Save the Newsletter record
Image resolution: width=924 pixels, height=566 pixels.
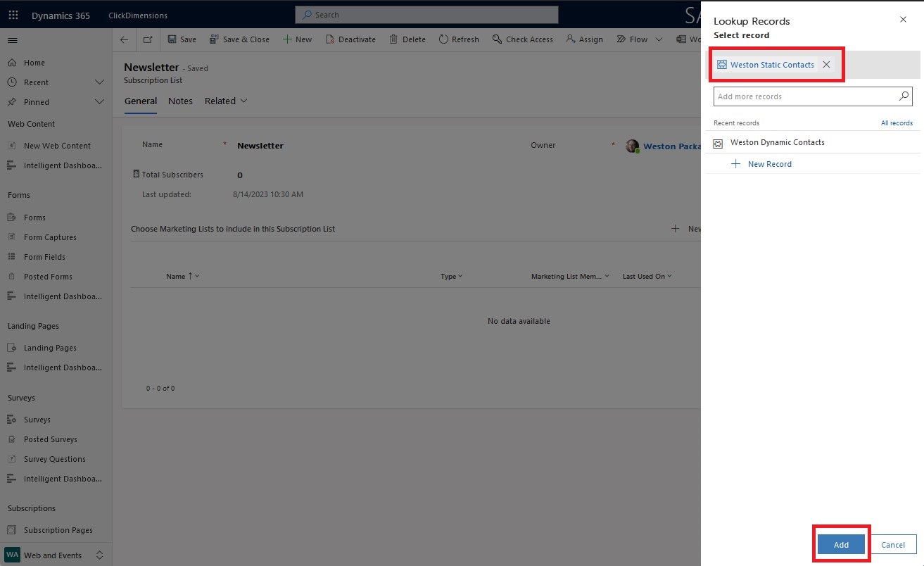pyautogui.click(x=182, y=39)
